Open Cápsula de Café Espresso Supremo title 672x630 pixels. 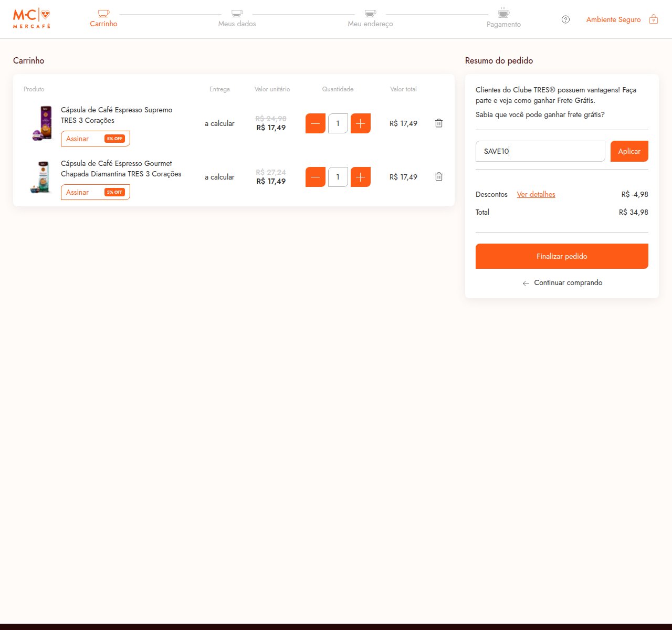click(x=117, y=115)
